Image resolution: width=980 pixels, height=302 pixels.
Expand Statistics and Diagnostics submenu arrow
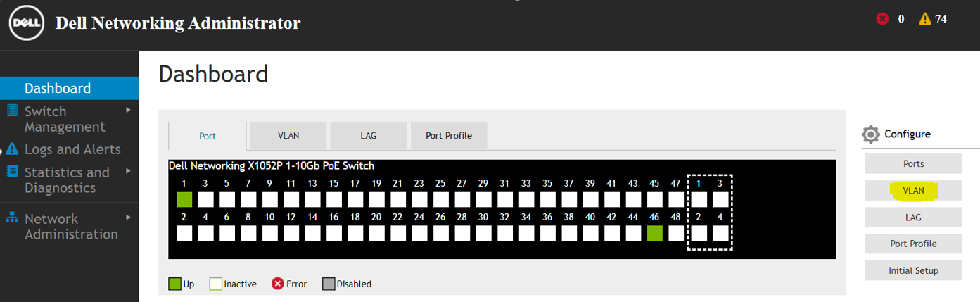128,171
